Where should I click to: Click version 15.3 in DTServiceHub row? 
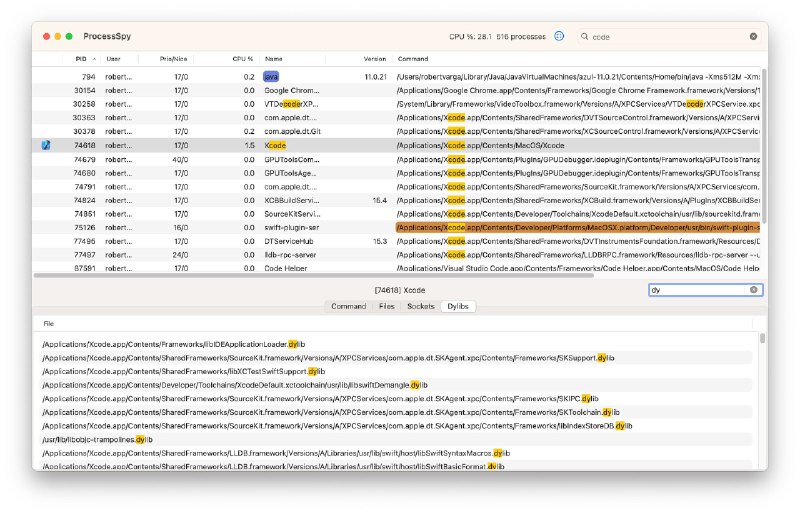pos(380,241)
